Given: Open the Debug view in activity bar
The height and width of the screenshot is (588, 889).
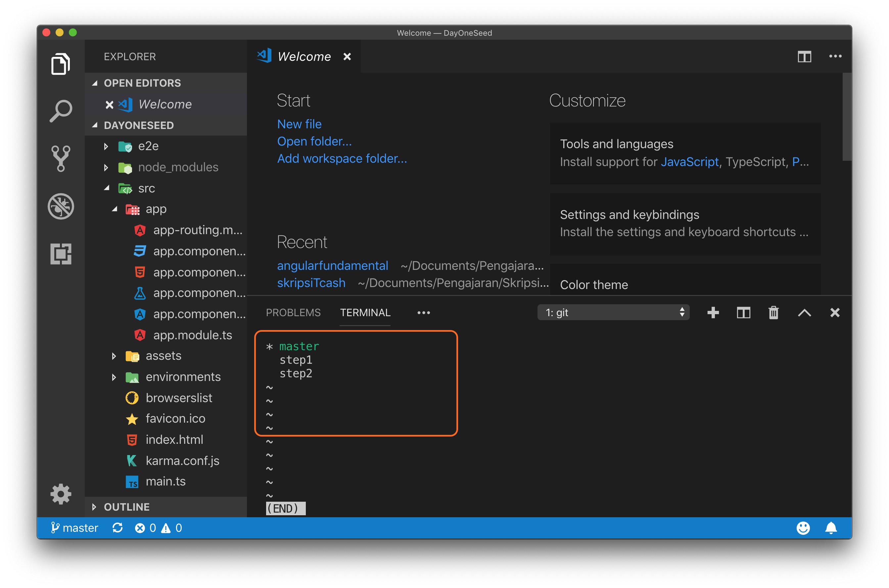Looking at the screenshot, I should pyautogui.click(x=61, y=206).
